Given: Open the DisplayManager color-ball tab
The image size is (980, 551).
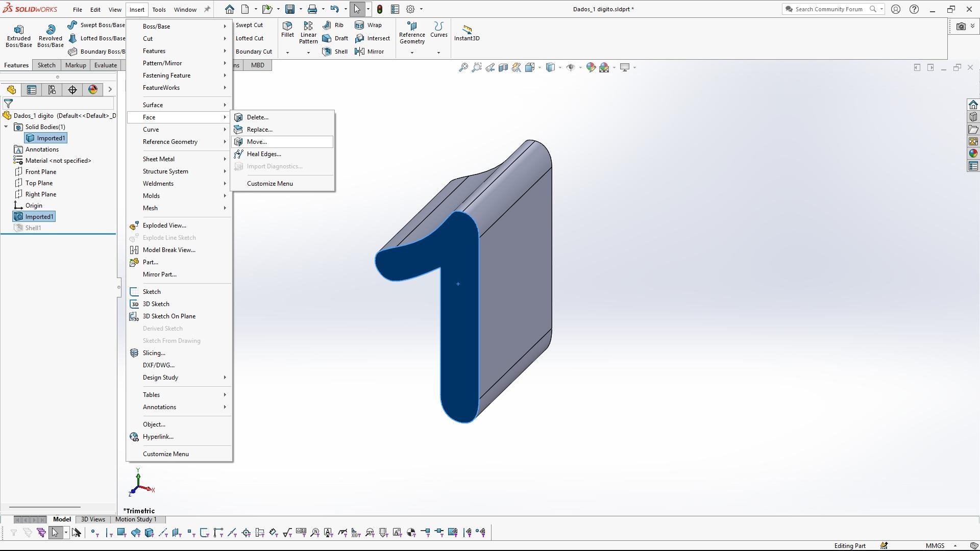Looking at the screenshot, I should (x=93, y=90).
